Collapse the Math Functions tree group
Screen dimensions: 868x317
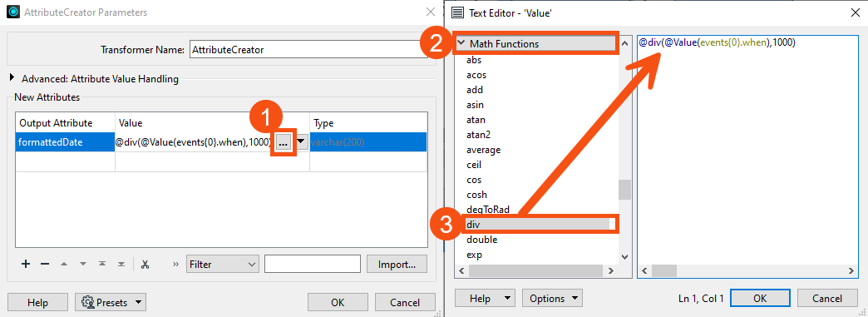(461, 43)
